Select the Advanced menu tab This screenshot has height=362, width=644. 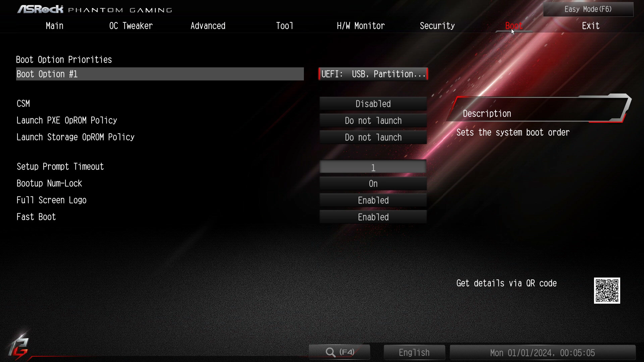click(x=207, y=25)
